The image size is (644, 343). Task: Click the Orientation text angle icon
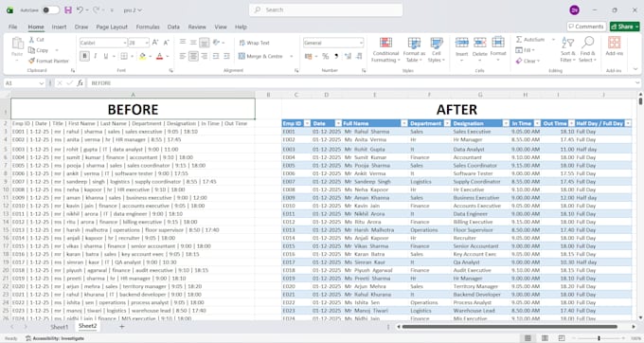pos(217,43)
